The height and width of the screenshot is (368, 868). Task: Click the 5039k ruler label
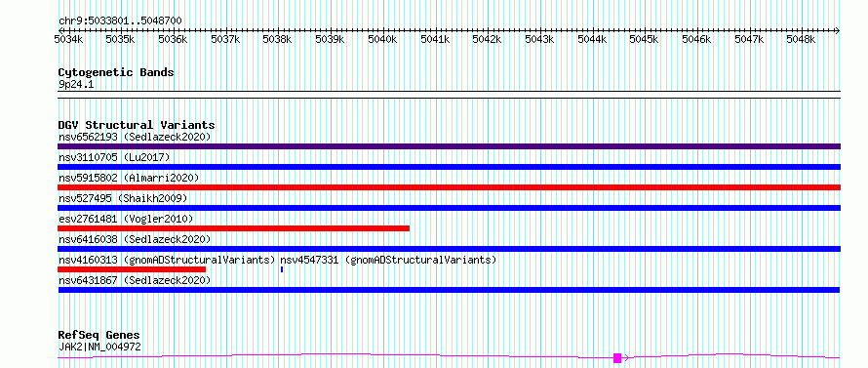coord(330,39)
